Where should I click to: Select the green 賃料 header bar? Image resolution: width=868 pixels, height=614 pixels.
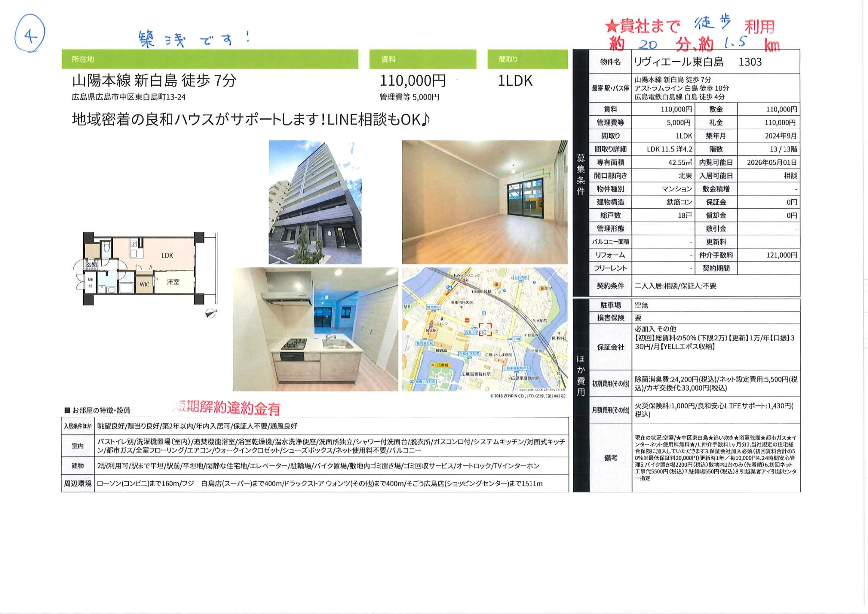tap(423, 59)
